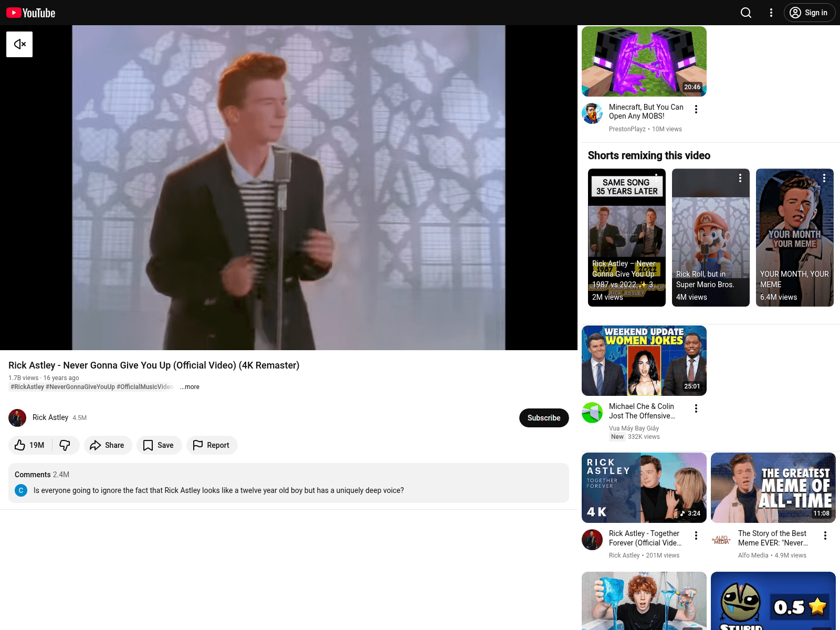Click the Alfo Media channel name

click(753, 555)
